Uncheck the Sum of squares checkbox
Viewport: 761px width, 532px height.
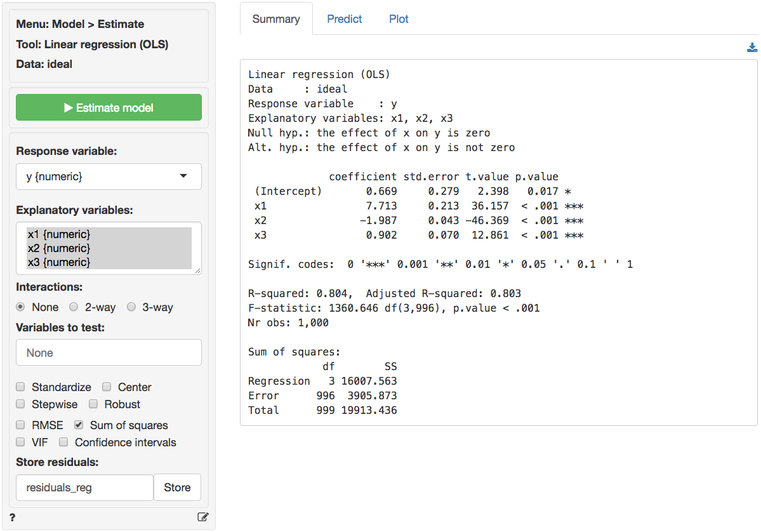pos(79,425)
